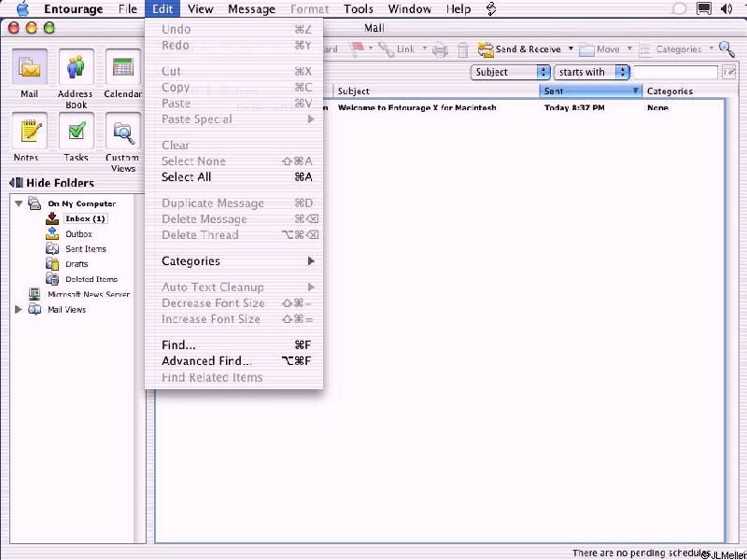Image resolution: width=747 pixels, height=560 pixels.
Task: Open the Subject filter field dropdown
Action: tap(511, 72)
